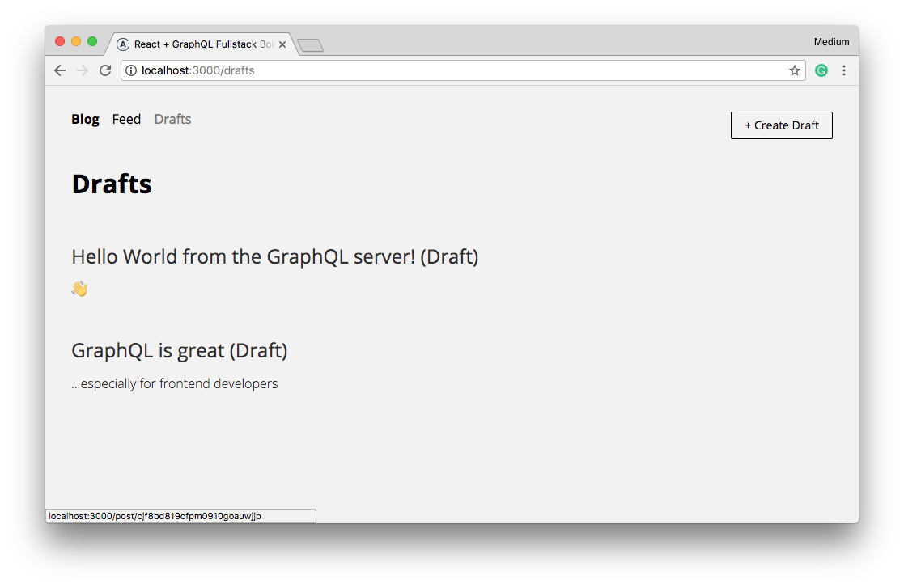Click the browser back arrow
904x588 pixels.
point(60,70)
